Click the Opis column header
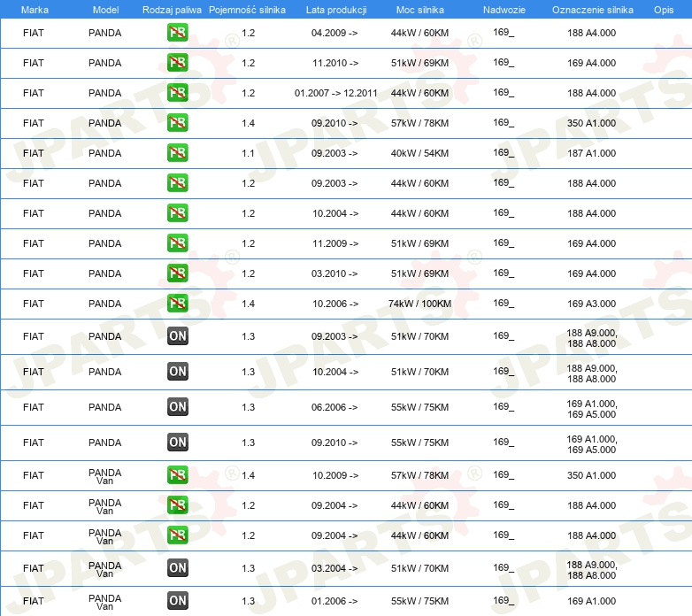 pos(664,10)
